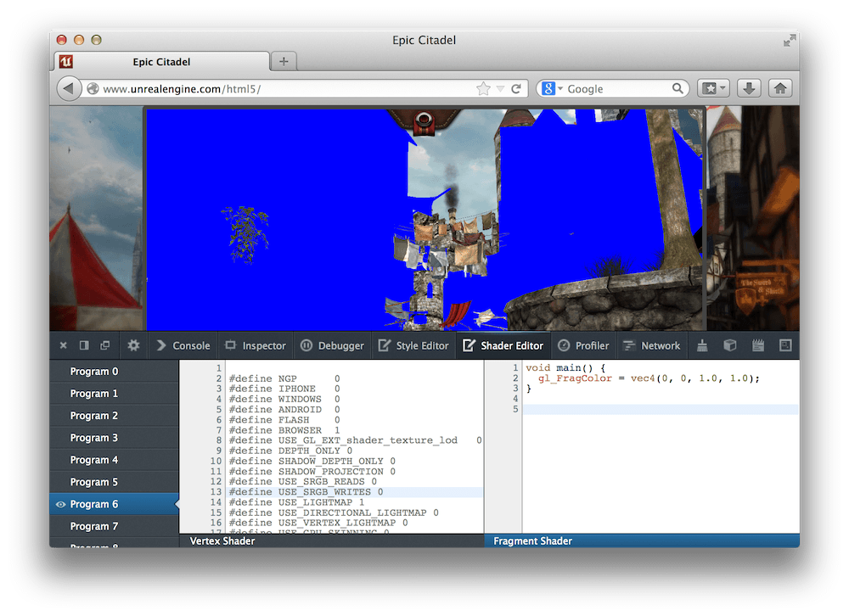Click the responsive design mode icon

pos(785,345)
